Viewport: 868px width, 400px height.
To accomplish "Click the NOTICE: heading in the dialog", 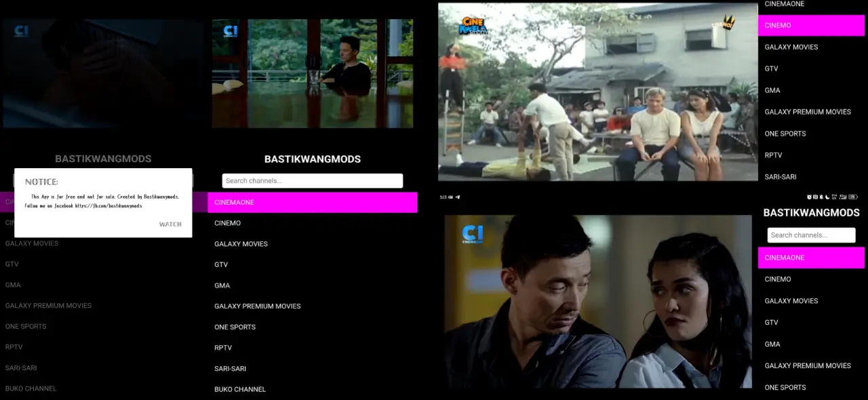I will click(41, 182).
